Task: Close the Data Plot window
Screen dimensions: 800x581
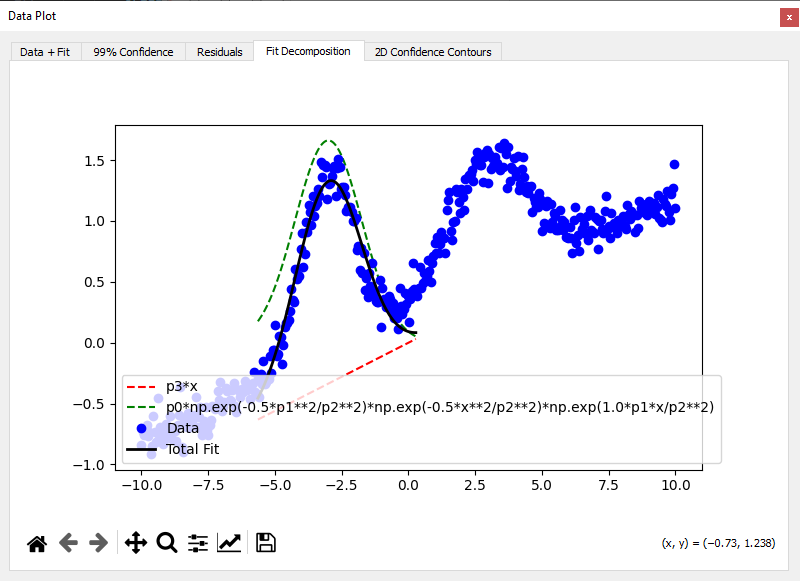Action: 789,17
